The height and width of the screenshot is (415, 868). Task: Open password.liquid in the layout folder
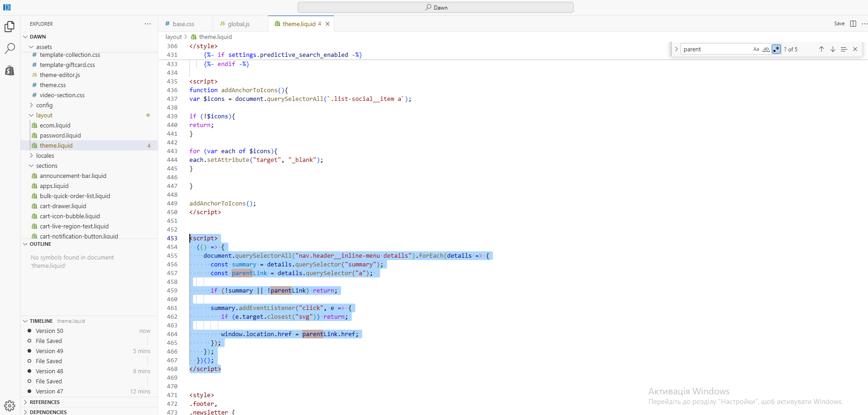(60, 136)
